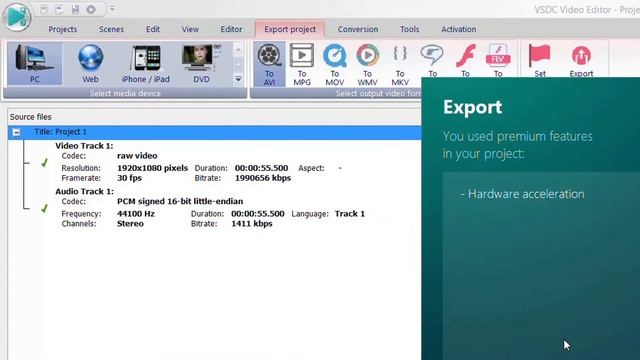Screen dimensions: 640x360
Task: Collapse the Title: Project 1 tree node
Action: [16, 132]
